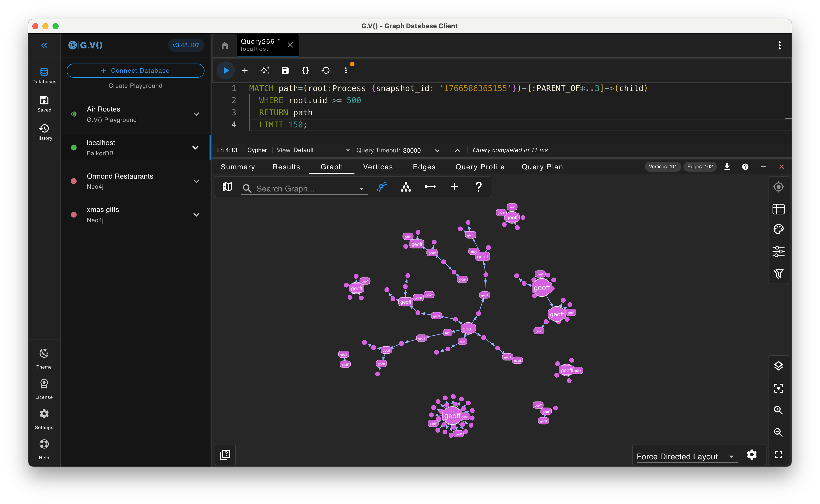This screenshot has width=820, height=504.
Task: Save the current query
Action: point(285,70)
